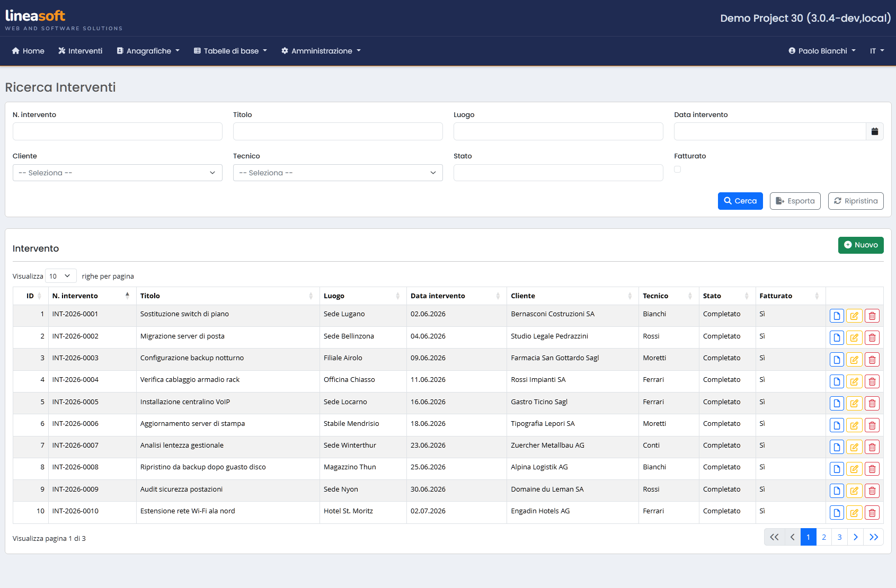Screen dimensions: 896x588
Task: Open the Tecnico select dropdown
Action: point(338,173)
